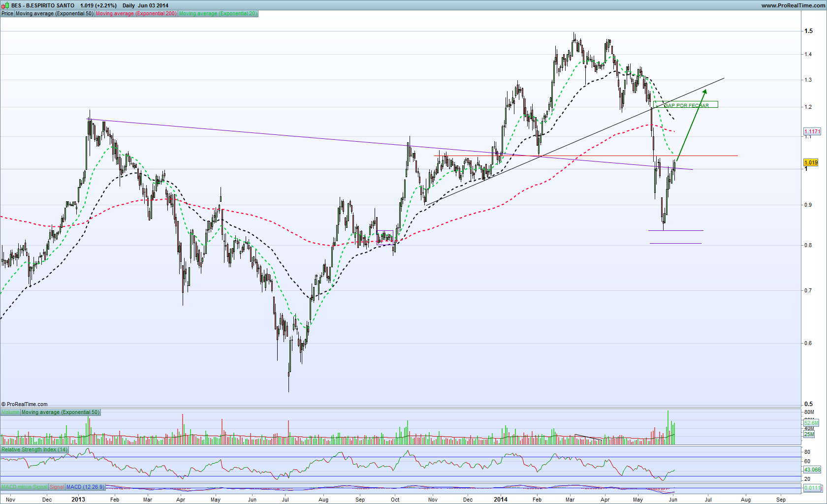Image resolution: width=827 pixels, height=504 pixels.
Task: Click the 80M volume scale label
Action: point(809,412)
